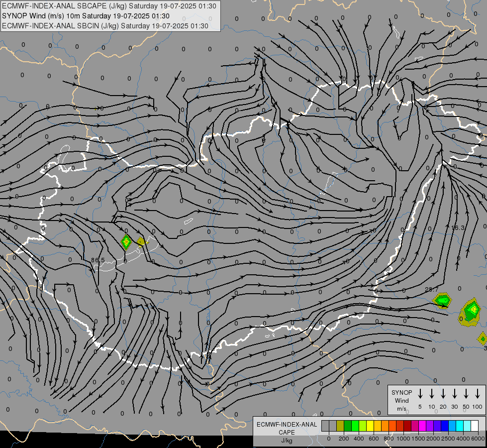487x448 pixels.
Task: Select the pure yellow CAPE swatch
Action: pyautogui.click(x=370, y=426)
